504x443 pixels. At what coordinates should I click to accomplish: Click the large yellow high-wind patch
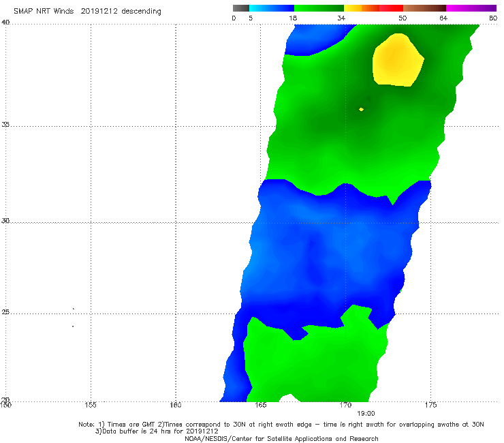tap(398, 60)
